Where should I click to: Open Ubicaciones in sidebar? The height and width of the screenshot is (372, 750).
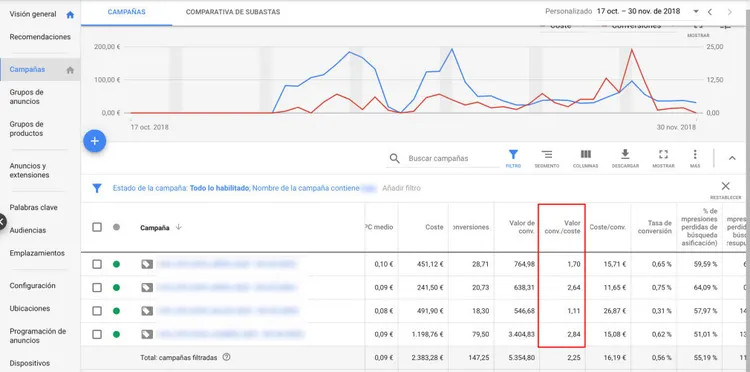(30, 308)
